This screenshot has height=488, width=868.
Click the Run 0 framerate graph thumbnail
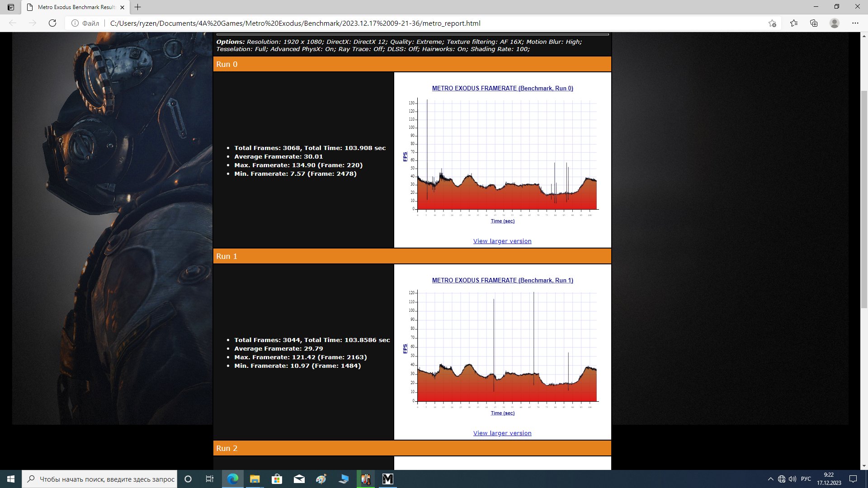pos(502,156)
